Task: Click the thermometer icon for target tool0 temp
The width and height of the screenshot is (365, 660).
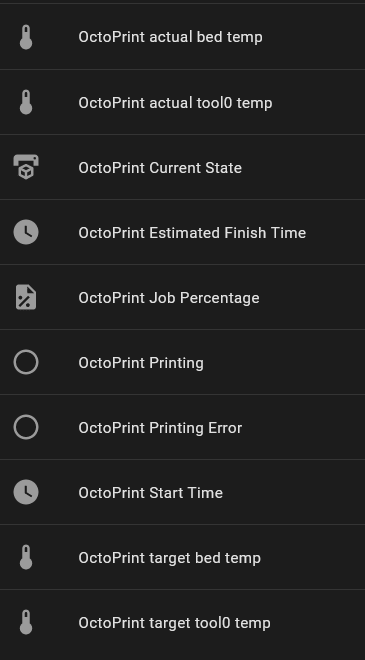Action: 26,622
